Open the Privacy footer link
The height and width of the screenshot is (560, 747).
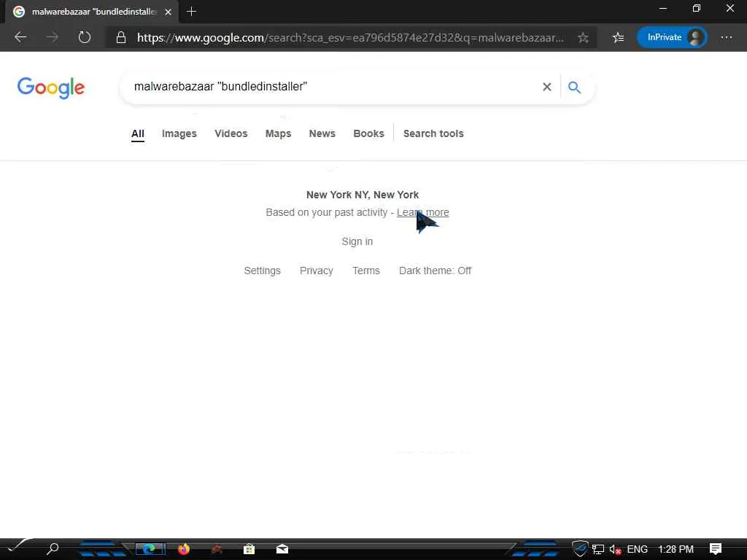317,271
